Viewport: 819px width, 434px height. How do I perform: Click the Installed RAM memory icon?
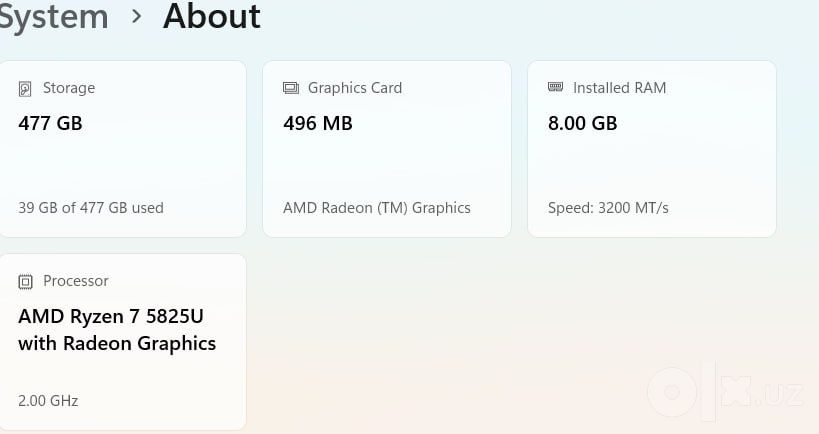tap(555, 87)
